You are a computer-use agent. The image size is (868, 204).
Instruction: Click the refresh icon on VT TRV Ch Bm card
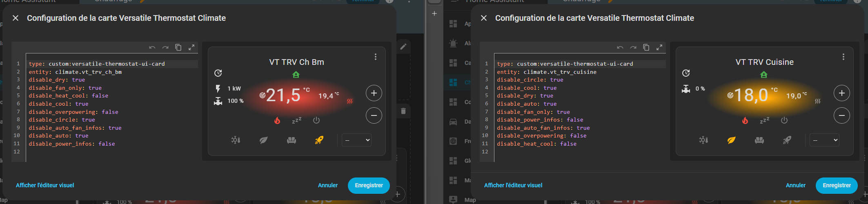point(218,73)
